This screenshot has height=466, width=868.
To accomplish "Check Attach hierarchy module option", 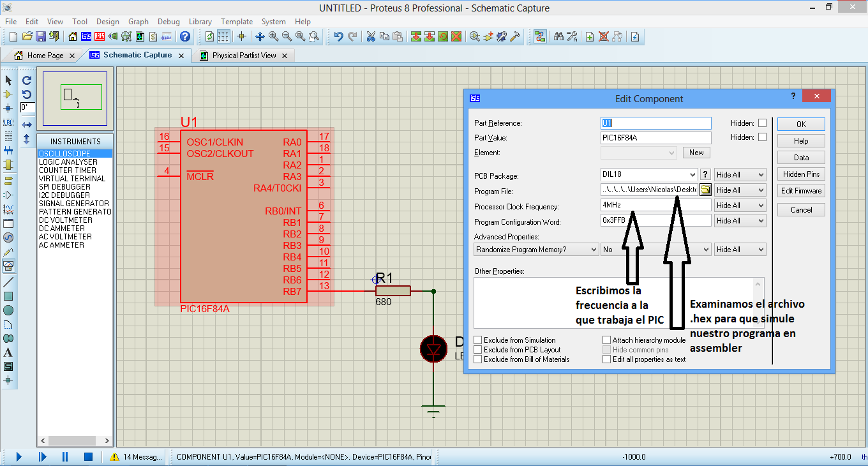I will [x=607, y=340].
